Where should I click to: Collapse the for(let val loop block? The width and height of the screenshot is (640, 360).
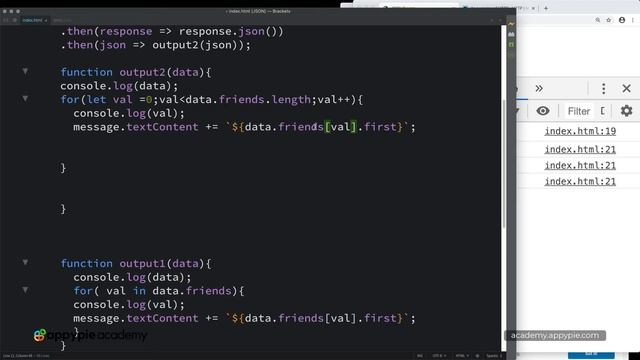[x=25, y=99]
